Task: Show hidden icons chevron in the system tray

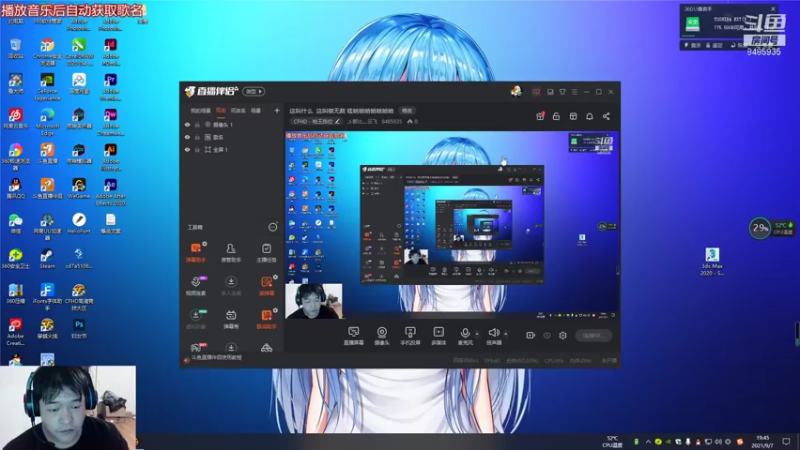Action: point(648,442)
